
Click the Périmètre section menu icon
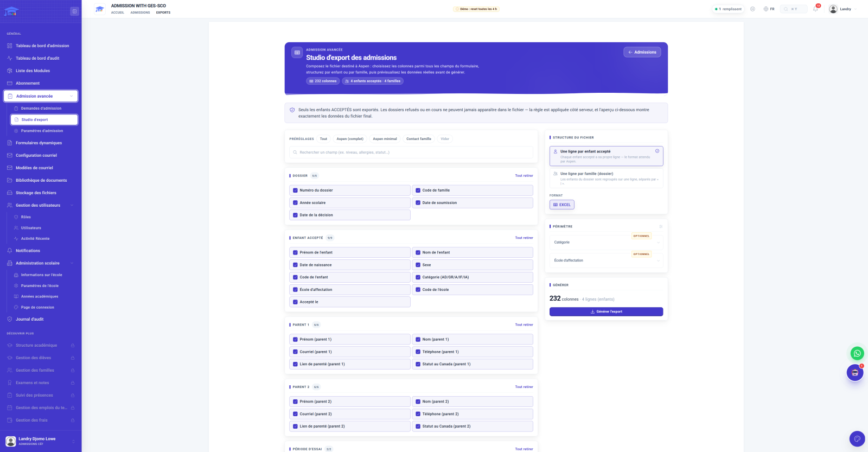(x=661, y=226)
